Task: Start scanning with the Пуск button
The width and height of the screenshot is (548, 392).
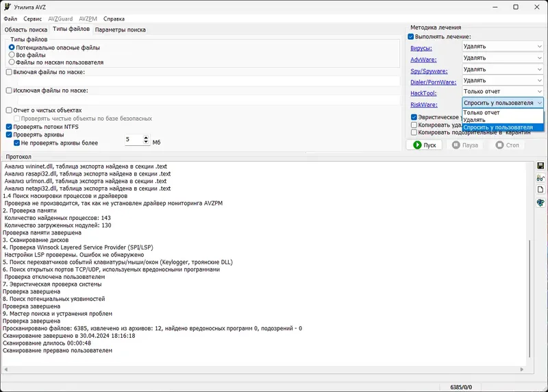Action: coord(424,145)
